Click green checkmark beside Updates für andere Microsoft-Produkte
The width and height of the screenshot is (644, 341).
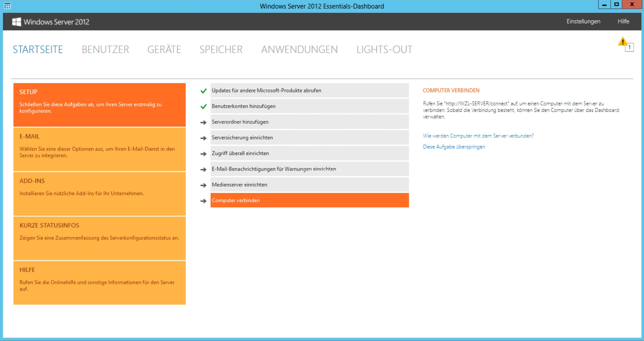coord(203,91)
